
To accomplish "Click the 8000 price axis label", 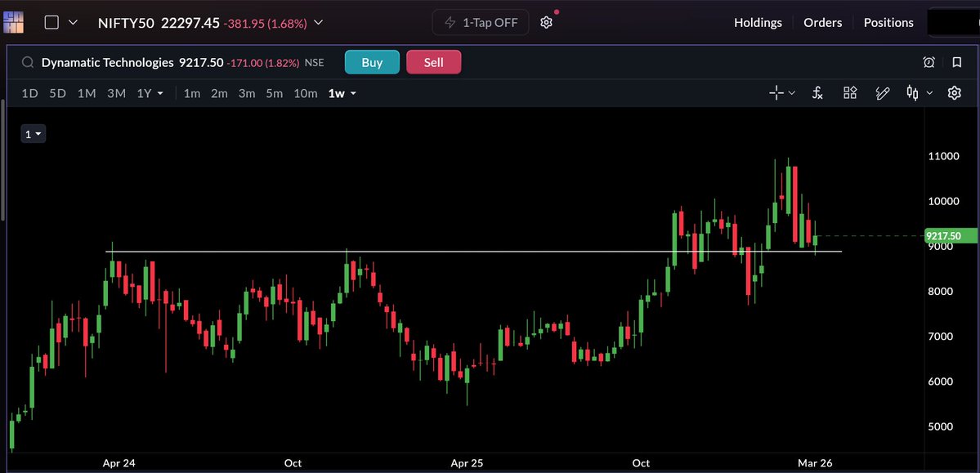I will click(x=941, y=291).
